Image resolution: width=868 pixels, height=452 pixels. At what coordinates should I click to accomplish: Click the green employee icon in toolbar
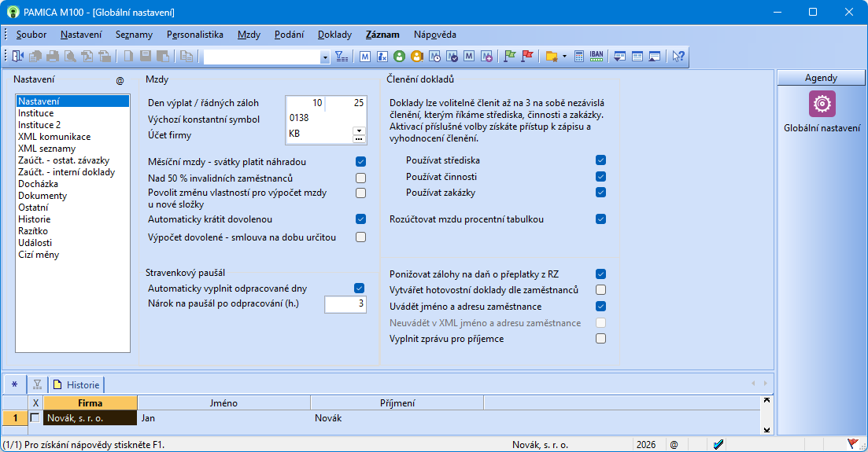(399, 56)
